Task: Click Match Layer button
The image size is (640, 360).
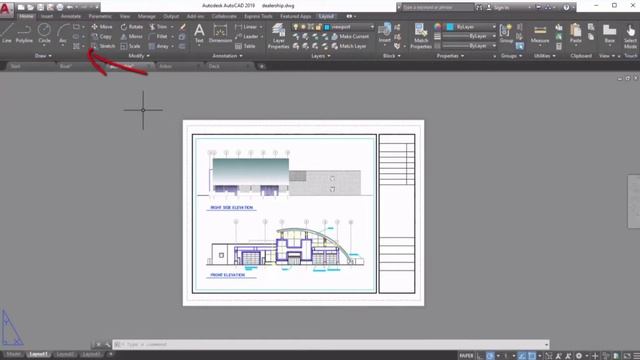Action: tap(349, 46)
